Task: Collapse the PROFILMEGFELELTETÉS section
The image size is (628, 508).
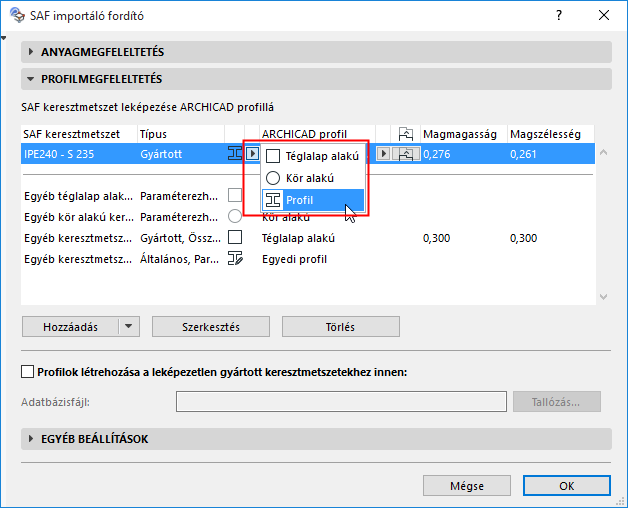Action: click(x=316, y=79)
